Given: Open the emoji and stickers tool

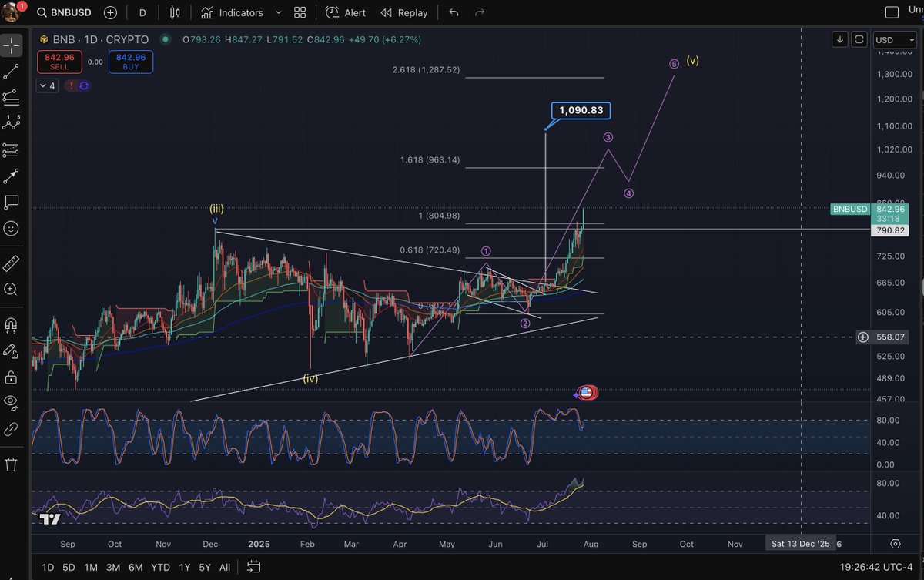Looking at the screenshot, I should click(x=12, y=228).
